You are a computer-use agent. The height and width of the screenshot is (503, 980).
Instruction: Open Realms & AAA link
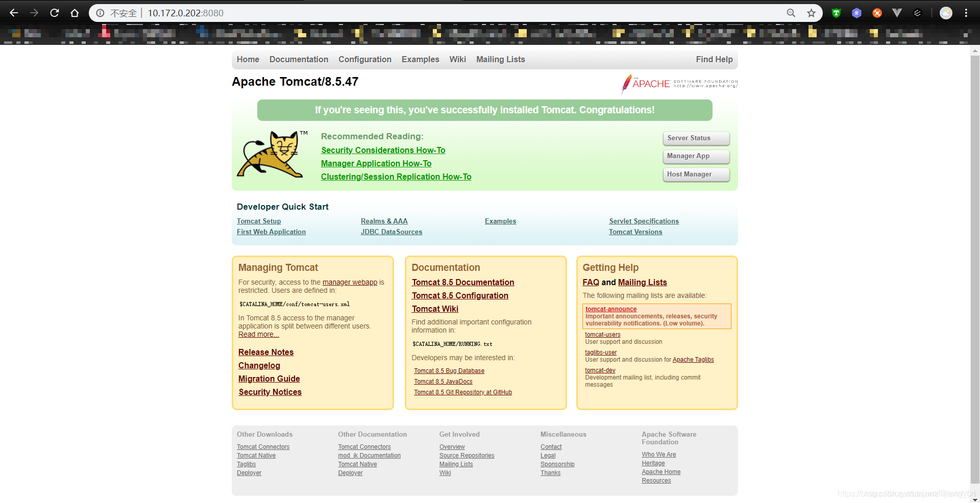coord(384,221)
